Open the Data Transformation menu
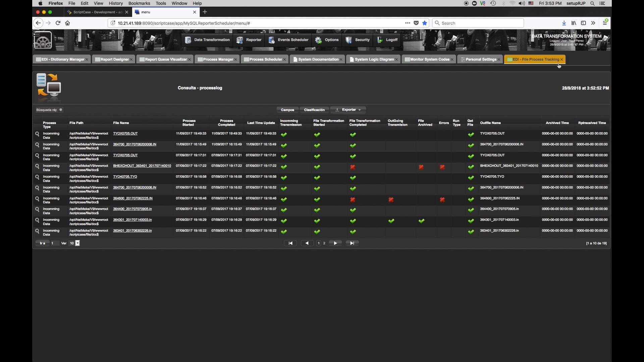 (208, 40)
